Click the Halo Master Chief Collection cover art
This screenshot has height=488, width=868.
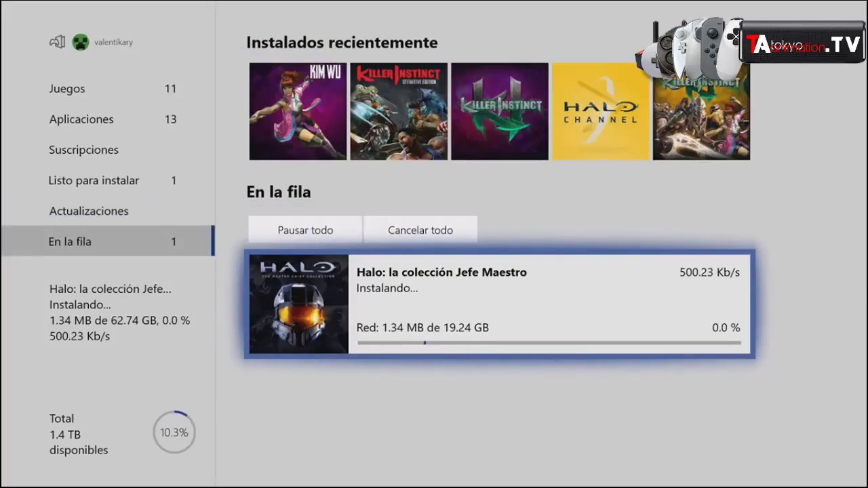[298, 304]
